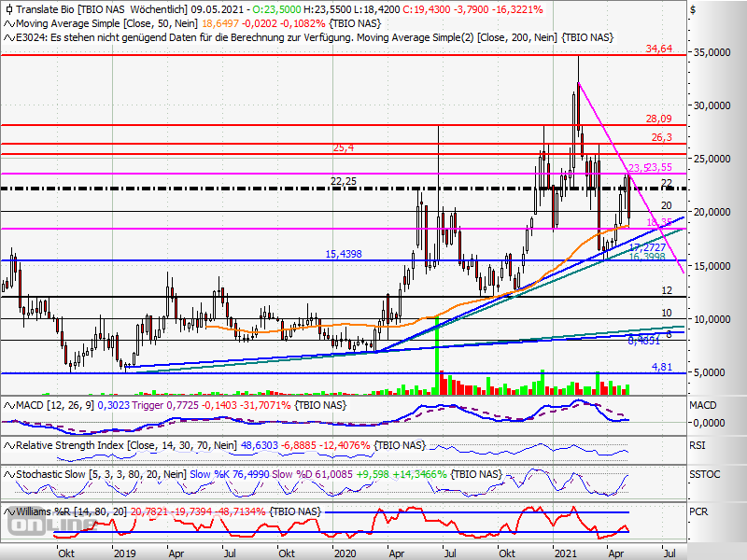The image size is (747, 560).
Task: Select the 15,4398 blue support level label
Action: point(345,254)
